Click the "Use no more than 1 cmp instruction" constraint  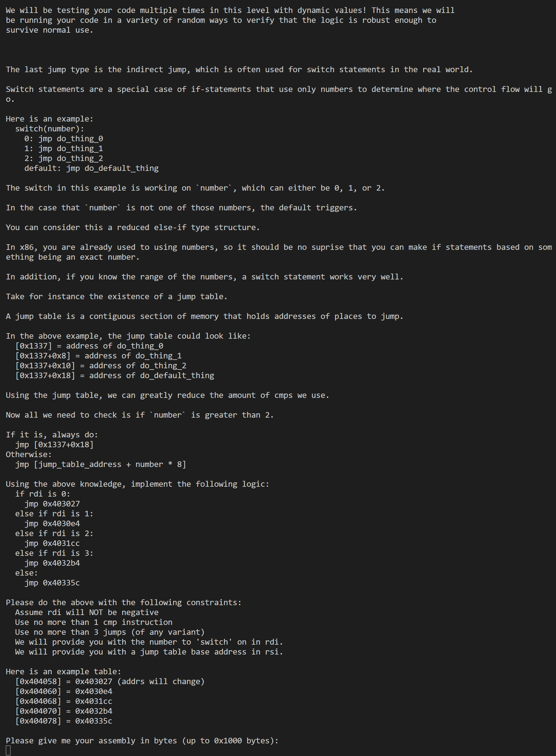93,622
